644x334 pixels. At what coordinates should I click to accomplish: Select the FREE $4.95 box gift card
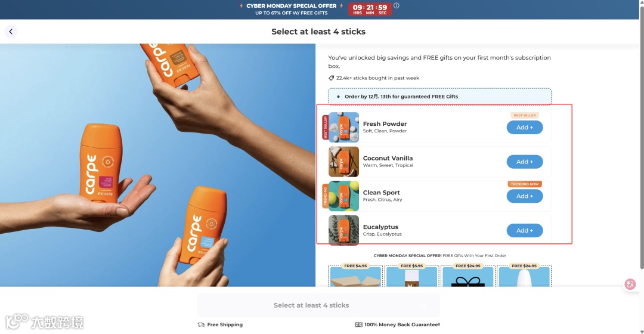pyautogui.click(x=355, y=276)
